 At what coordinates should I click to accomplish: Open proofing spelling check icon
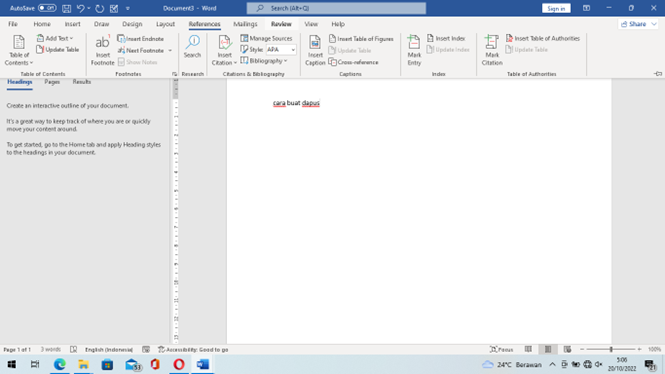tap(73, 349)
